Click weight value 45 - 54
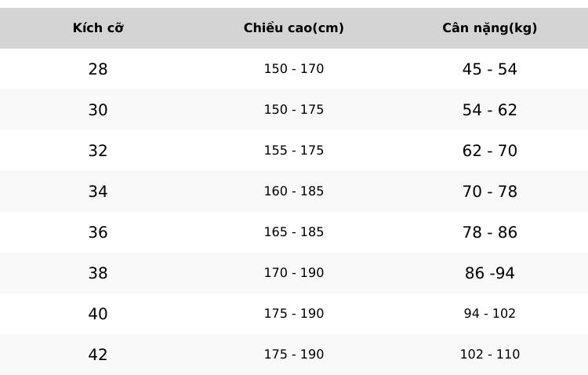Viewport: 588px width, 375px height. (x=489, y=69)
